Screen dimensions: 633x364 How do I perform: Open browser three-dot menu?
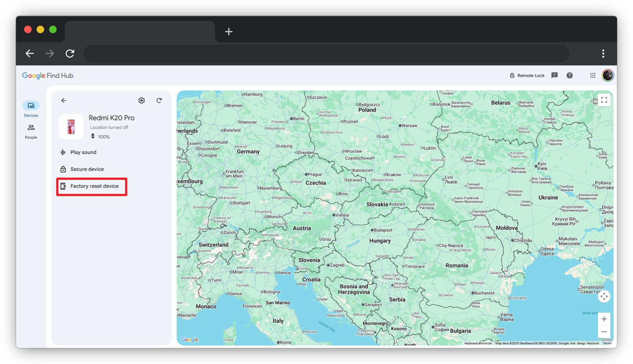click(x=603, y=53)
